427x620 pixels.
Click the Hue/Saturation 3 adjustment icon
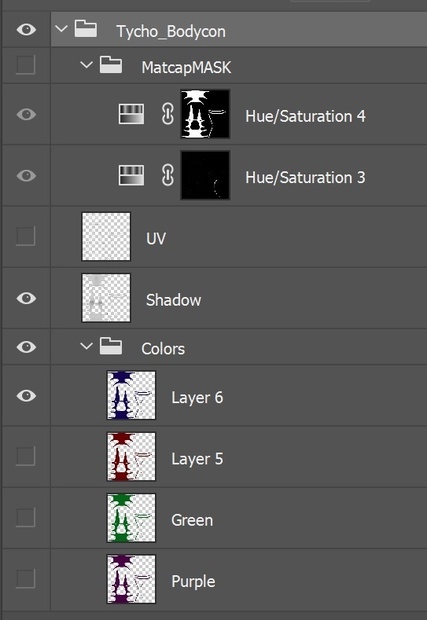131,175
